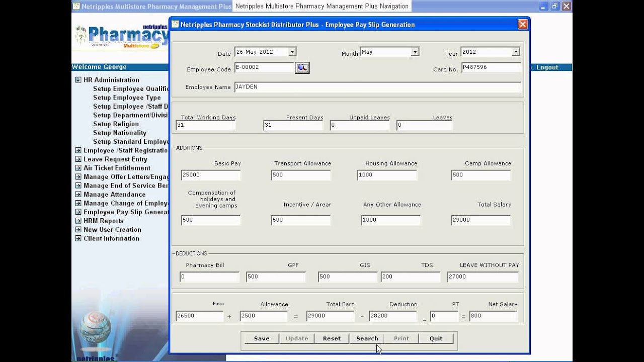Expand the HRM Reports node
644x362 pixels.
coord(78,221)
